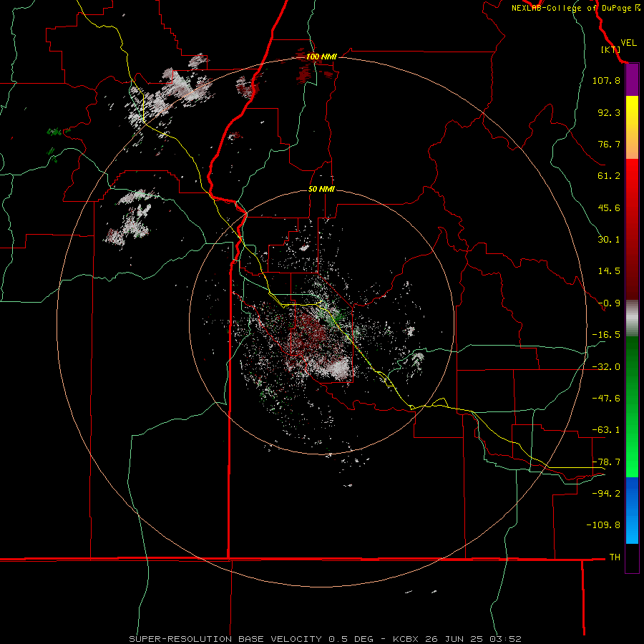Click the -63.1 velocity scale value
644x644 pixels.
coord(606,429)
